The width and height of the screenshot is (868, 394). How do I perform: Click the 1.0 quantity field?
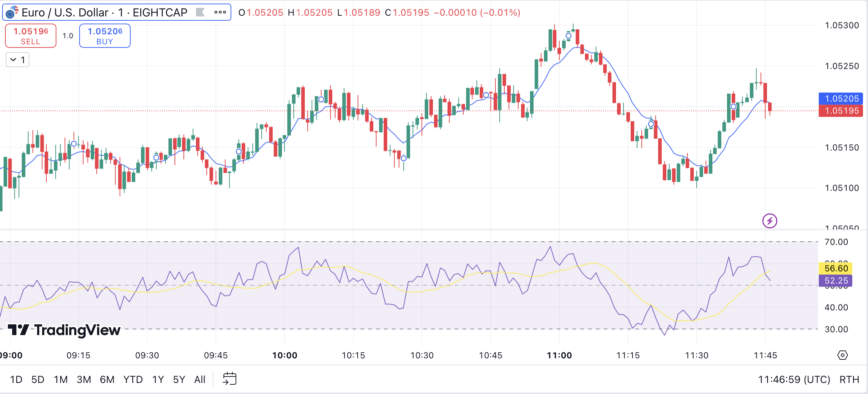pyautogui.click(x=68, y=36)
